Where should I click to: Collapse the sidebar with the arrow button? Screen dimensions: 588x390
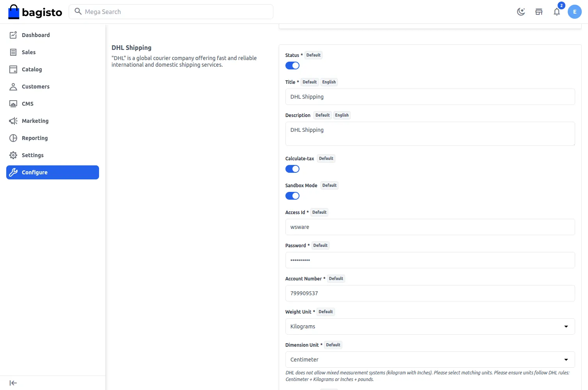pyautogui.click(x=13, y=383)
